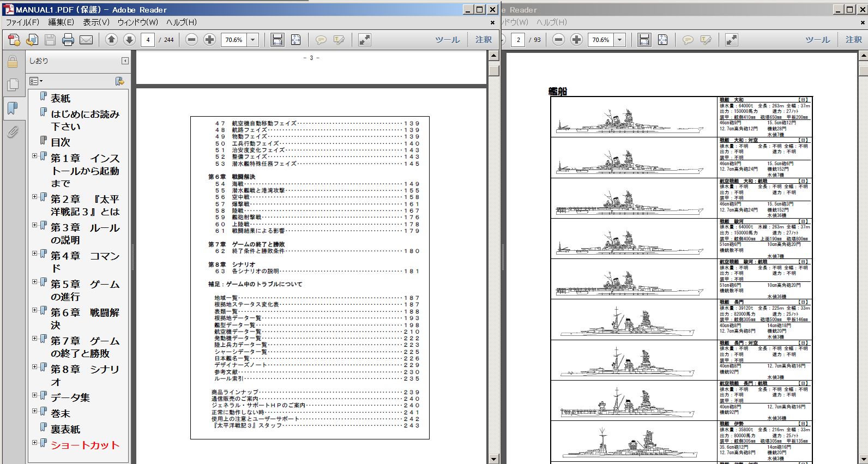868x464 pixels.
Task: Open the bookmark options dropdown menu
Action: pyautogui.click(x=36, y=81)
